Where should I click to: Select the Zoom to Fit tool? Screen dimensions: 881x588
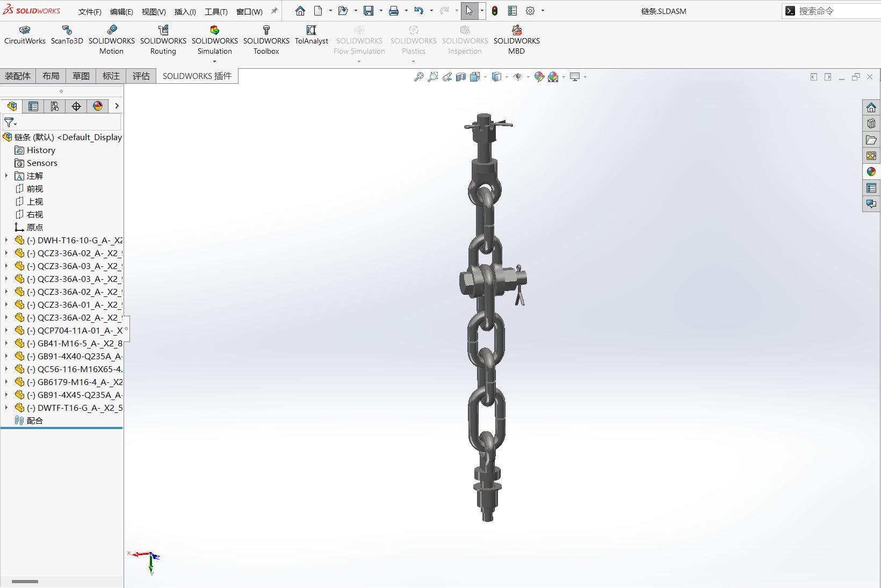(419, 77)
